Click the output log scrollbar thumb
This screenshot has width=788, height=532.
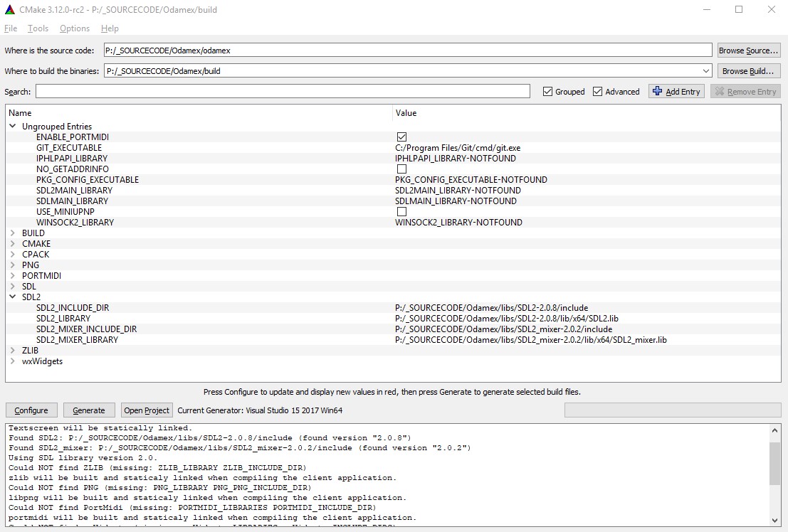[x=774, y=465]
